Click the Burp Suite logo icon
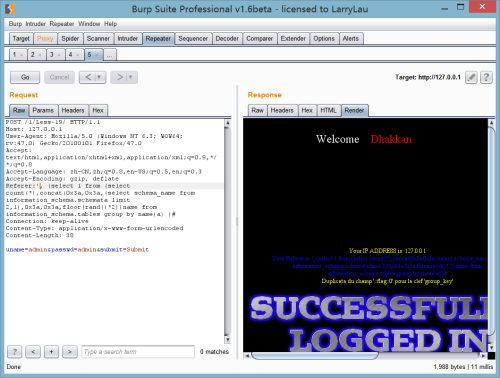Image resolution: width=500 pixels, height=378 pixels. (x=10, y=9)
